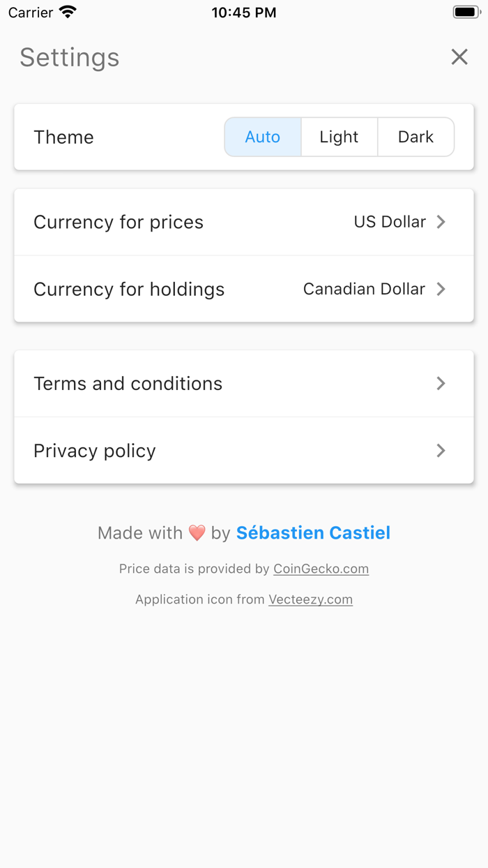Select the Auto theme option
Image resolution: width=488 pixels, height=868 pixels.
(263, 137)
